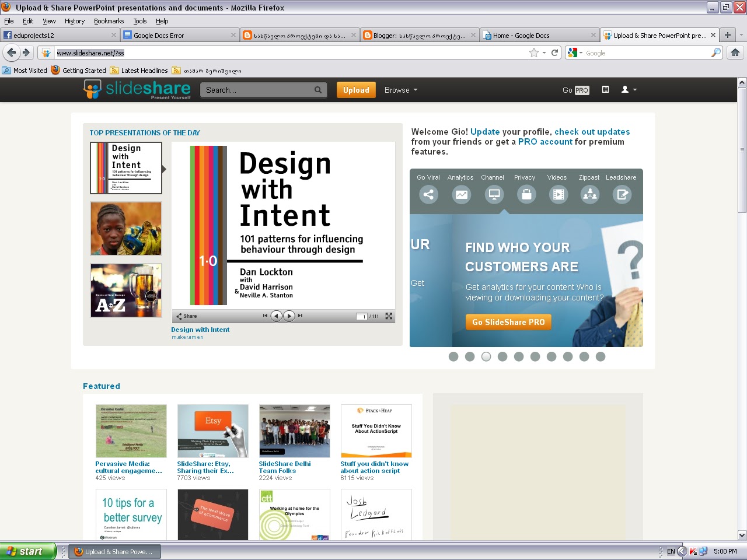Click the Google search magnifier in toolbar
747x560 pixels.
point(716,52)
